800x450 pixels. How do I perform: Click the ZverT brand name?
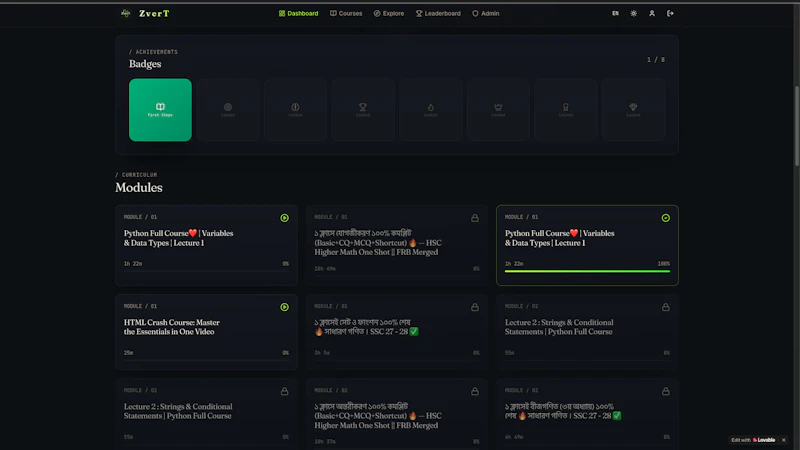click(x=154, y=14)
